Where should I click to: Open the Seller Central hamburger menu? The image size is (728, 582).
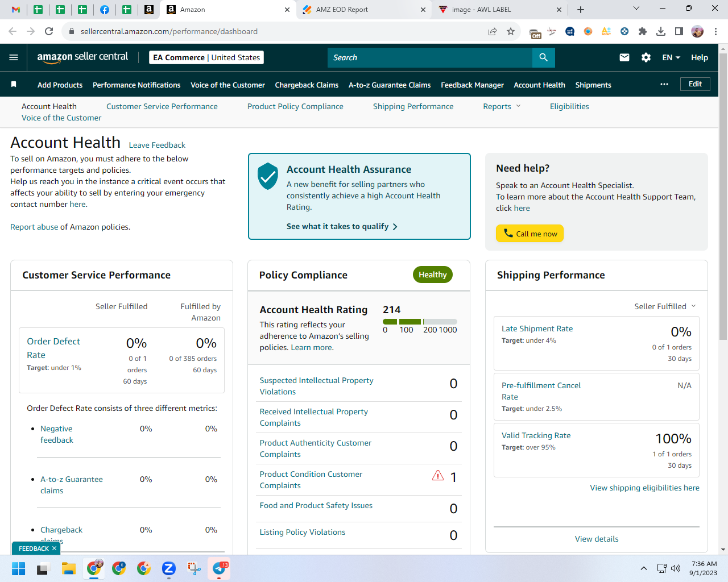(x=14, y=57)
